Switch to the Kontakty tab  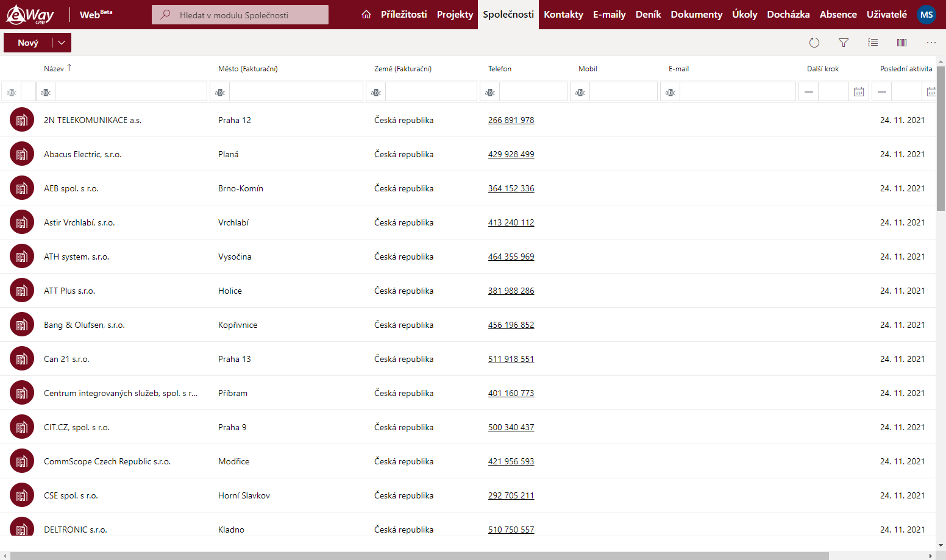point(563,15)
